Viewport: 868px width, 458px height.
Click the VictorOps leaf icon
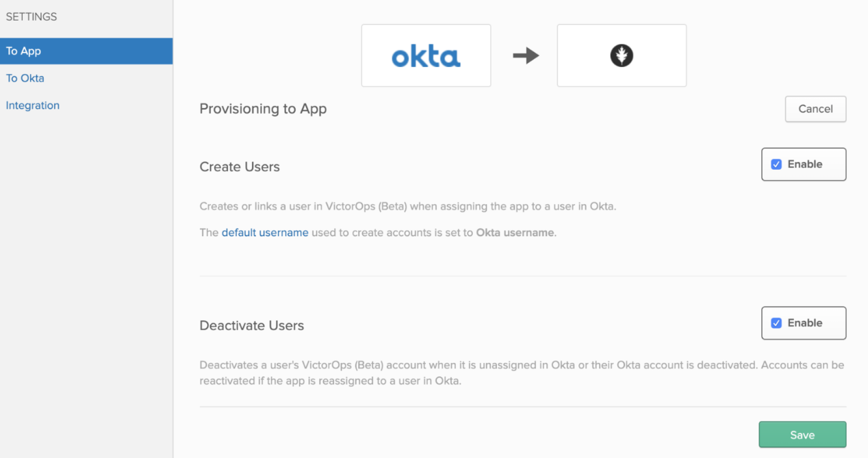pos(621,55)
